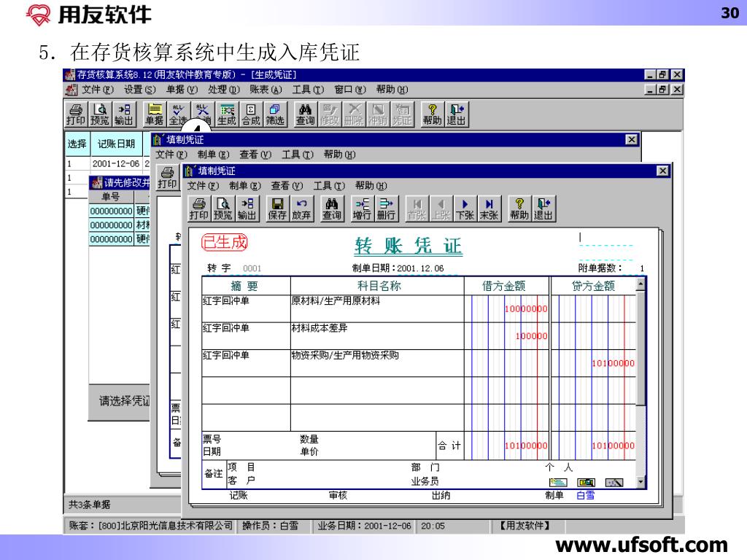Click debit amount 10000000 cell
This screenshot has height=560, width=747.
point(507,308)
